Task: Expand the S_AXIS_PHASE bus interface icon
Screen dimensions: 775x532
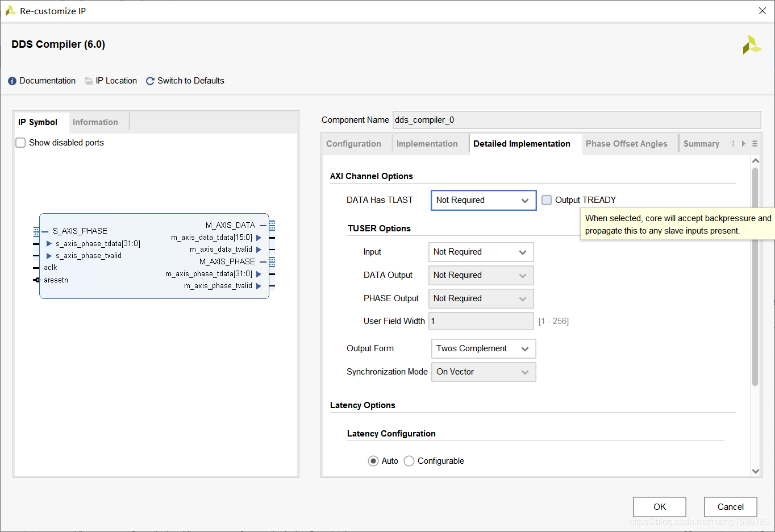Action: point(36,231)
